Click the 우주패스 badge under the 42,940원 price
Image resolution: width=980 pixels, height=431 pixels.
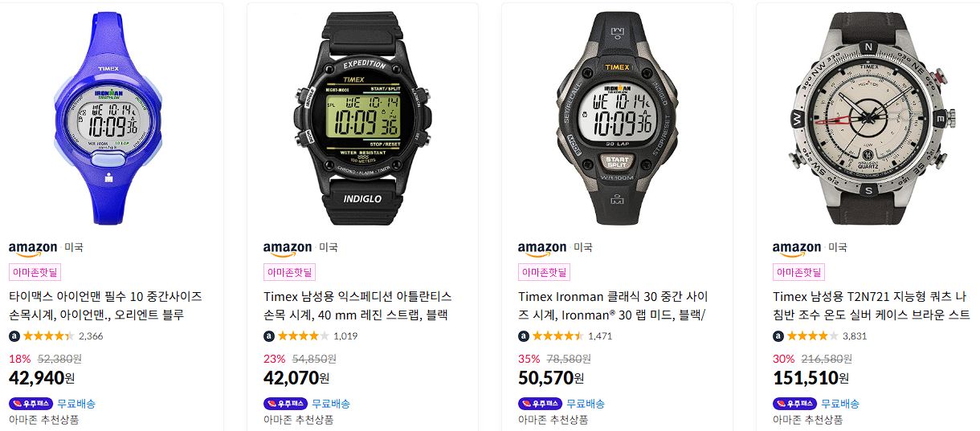(x=31, y=404)
